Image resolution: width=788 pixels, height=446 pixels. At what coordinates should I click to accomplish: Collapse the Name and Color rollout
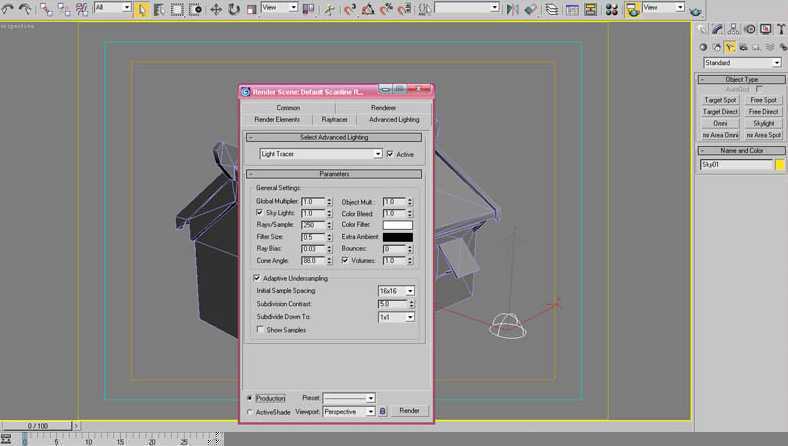point(741,150)
